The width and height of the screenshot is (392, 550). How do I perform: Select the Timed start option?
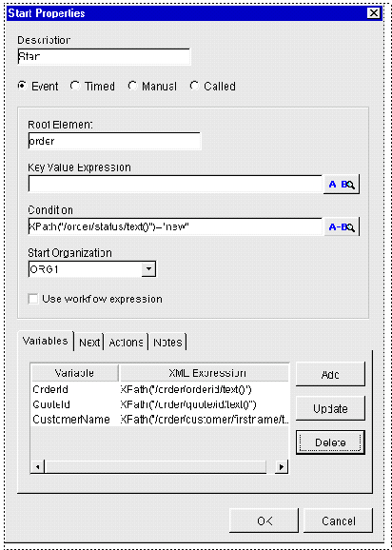tap(75, 86)
